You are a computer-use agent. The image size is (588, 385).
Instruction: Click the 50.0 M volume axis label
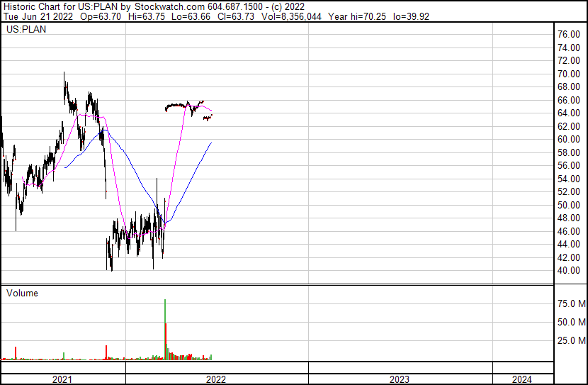(x=571, y=322)
